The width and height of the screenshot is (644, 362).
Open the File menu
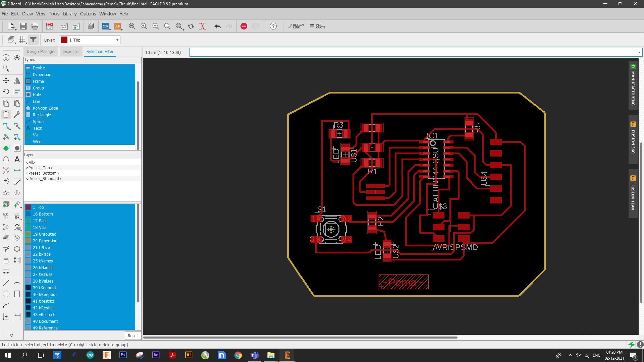(5, 14)
